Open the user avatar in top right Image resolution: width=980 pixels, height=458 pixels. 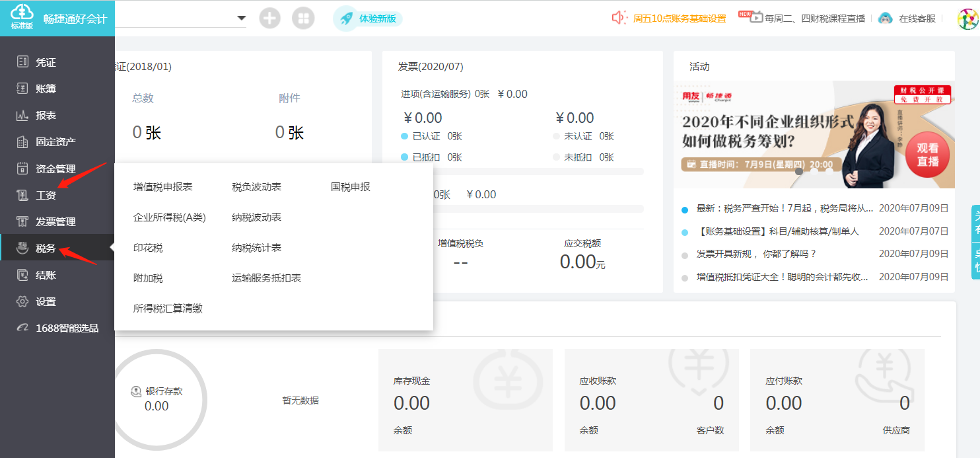pyautogui.click(x=967, y=19)
